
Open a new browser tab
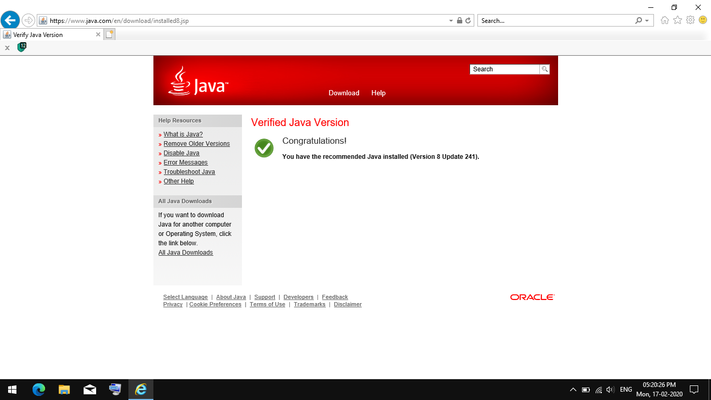coord(109,34)
